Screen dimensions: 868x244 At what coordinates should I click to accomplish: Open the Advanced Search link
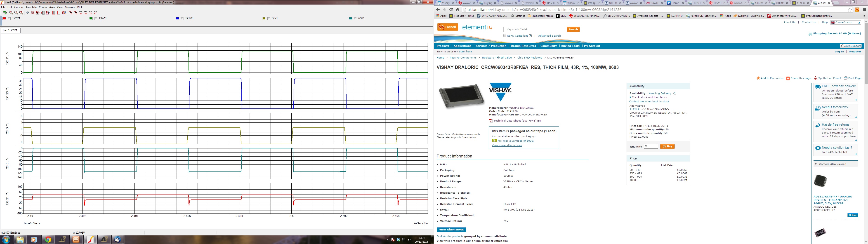(549, 36)
